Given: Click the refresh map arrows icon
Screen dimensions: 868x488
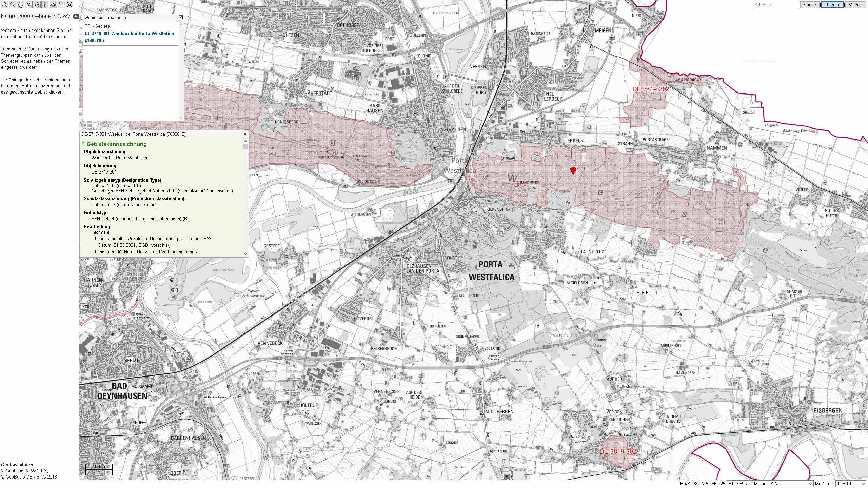Looking at the screenshot, I should coord(37,5).
